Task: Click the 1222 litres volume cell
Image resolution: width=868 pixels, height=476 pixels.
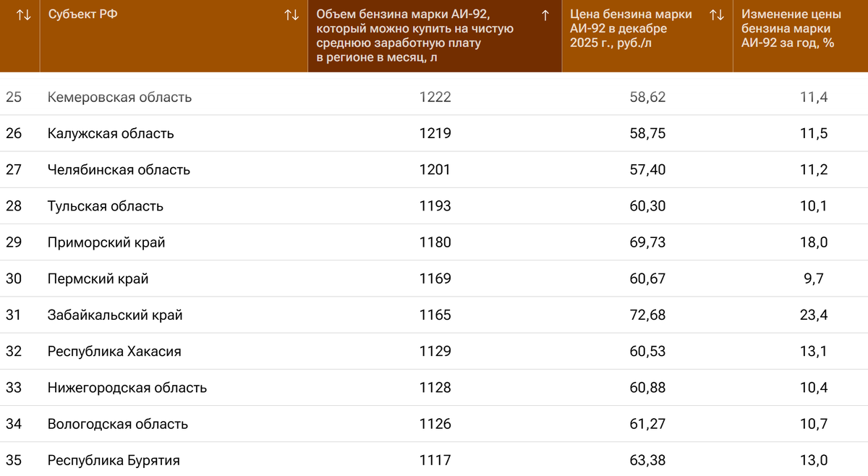Action: tap(435, 97)
